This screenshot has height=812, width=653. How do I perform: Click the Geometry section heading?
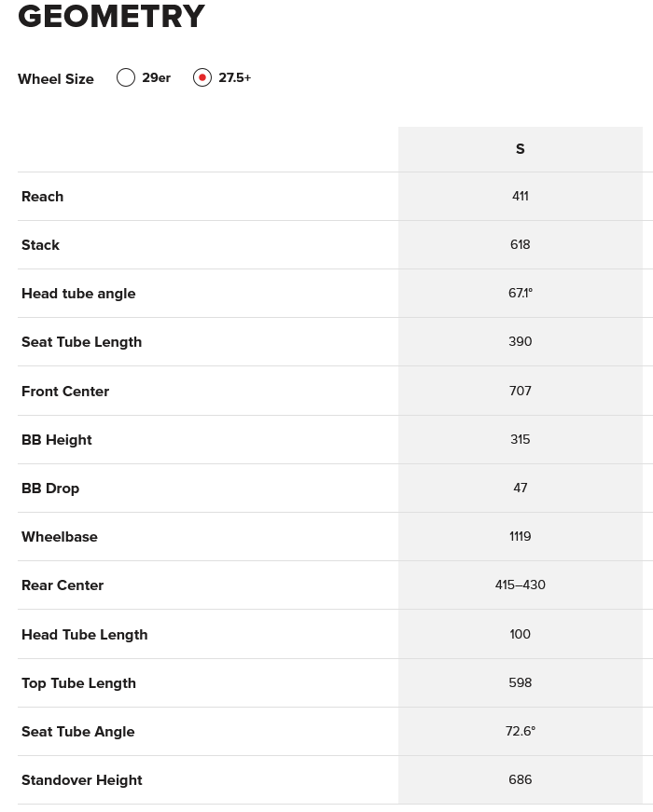click(111, 17)
